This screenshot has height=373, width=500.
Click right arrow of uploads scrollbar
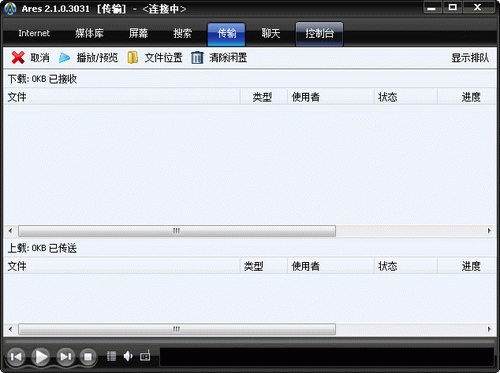[489, 329]
